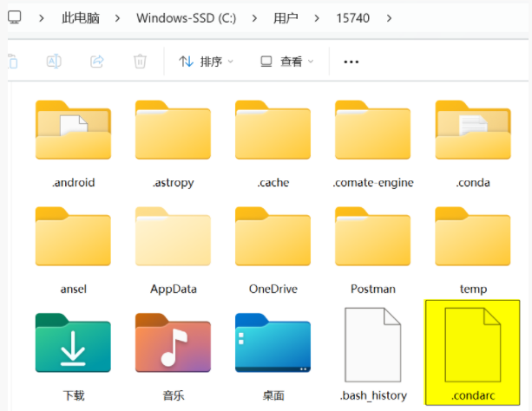Image resolution: width=532 pixels, height=411 pixels.
Task: Click the 音乐 name label
Action: [x=174, y=395]
